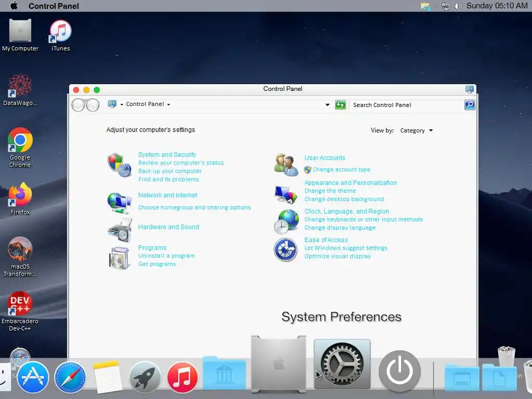The height and width of the screenshot is (399, 532).
Task: Focus the Search Control Panel field
Action: click(406, 105)
